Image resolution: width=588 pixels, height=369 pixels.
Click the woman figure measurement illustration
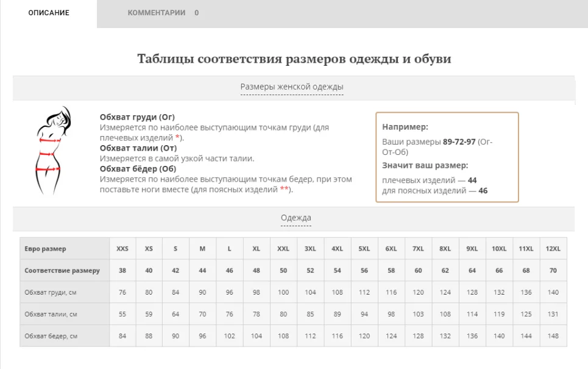[x=53, y=151]
